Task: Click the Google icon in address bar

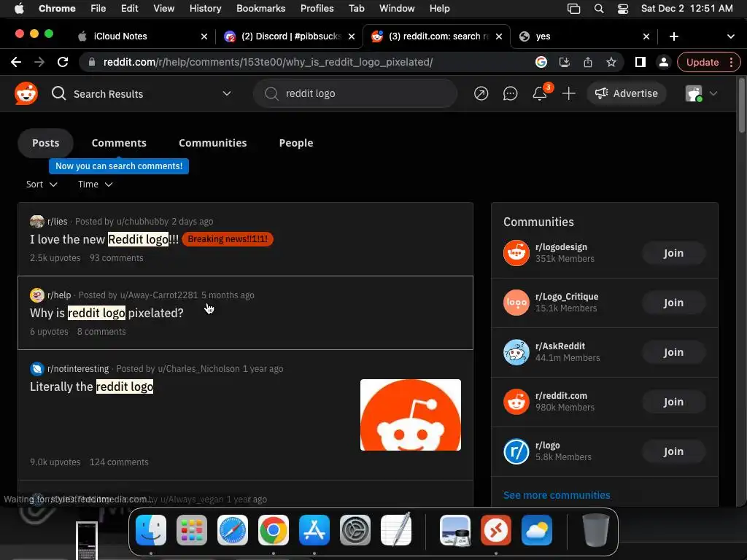Action: (541, 62)
